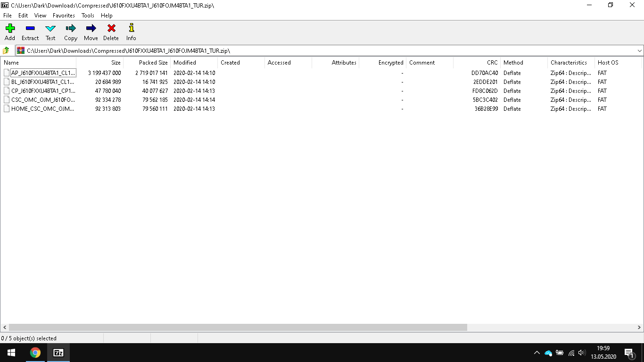
Task: Click the Extract toolbar icon
Action: pyautogui.click(x=30, y=29)
